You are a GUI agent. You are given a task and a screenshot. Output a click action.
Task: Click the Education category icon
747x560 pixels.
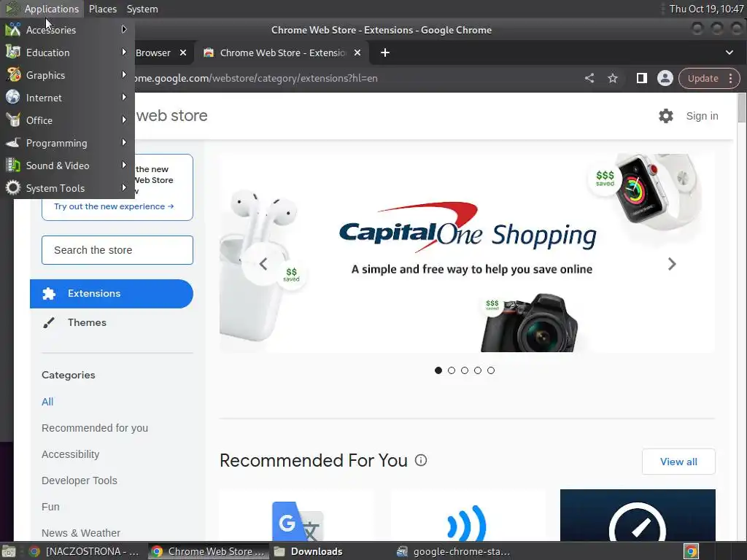(13, 52)
